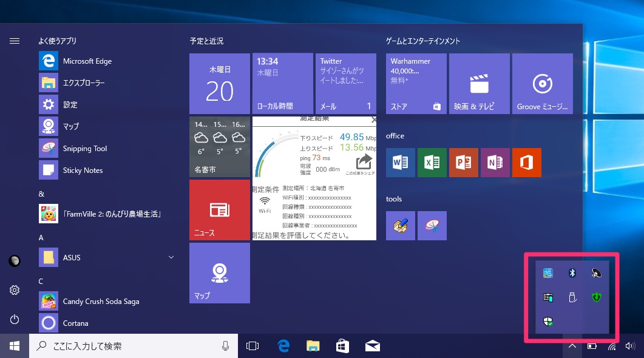Open Wi-Fi network status in taskbar
This screenshot has width=644, height=358.
(x=612, y=346)
